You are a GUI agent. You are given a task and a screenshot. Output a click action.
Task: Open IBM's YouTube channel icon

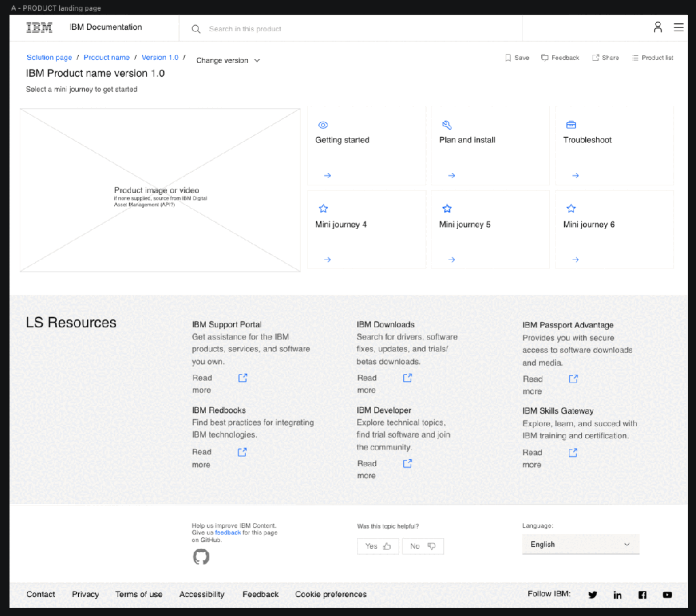pyautogui.click(x=667, y=595)
